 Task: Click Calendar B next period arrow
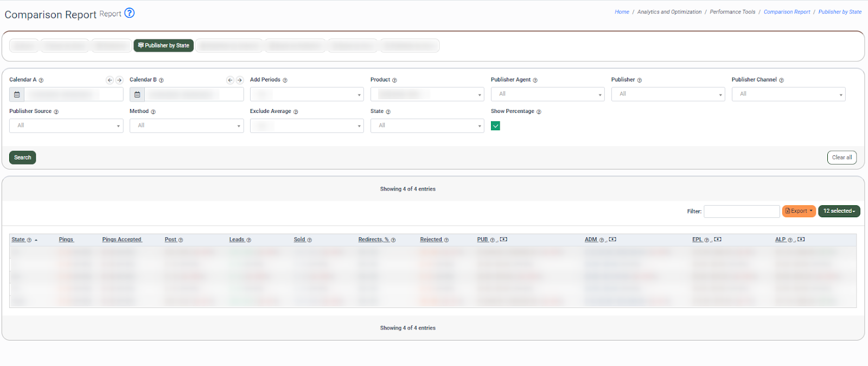pos(239,80)
